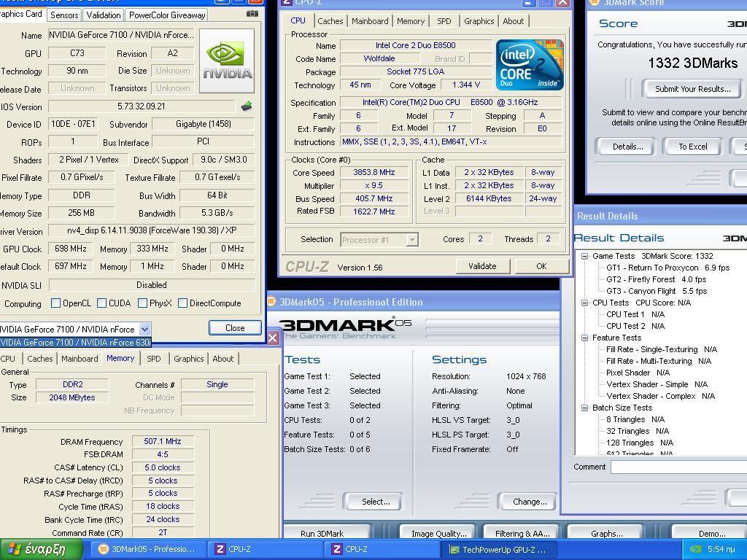747x560 pixels.
Task: Toggle the PhysX checkbox
Action: coord(142,303)
